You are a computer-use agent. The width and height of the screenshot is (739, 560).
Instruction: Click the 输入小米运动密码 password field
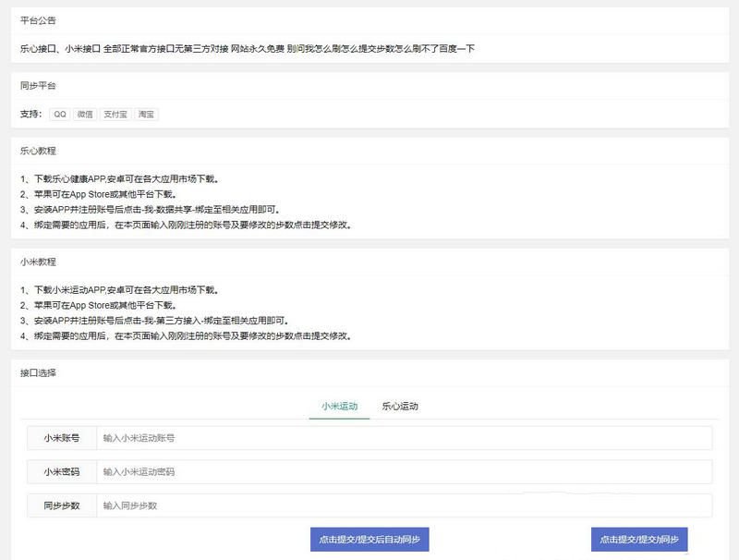[404, 471]
